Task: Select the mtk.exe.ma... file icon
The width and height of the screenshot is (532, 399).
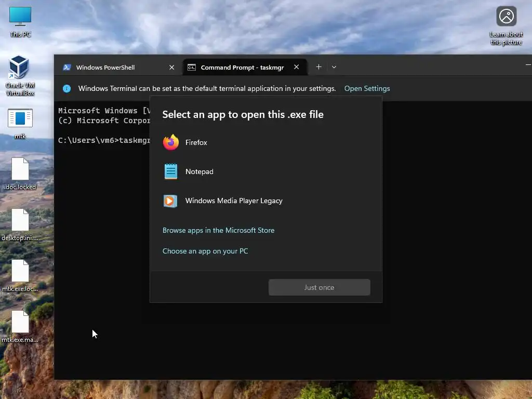Action: click(20, 326)
